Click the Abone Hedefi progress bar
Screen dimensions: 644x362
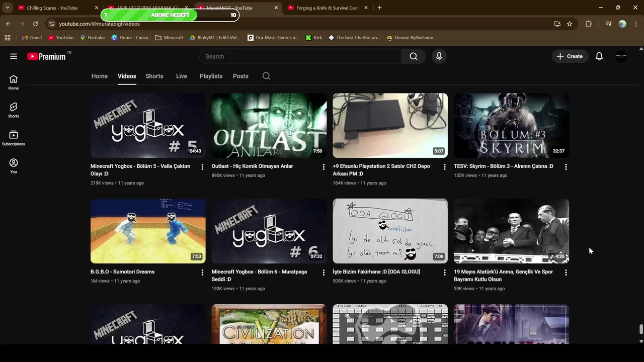coord(170,15)
